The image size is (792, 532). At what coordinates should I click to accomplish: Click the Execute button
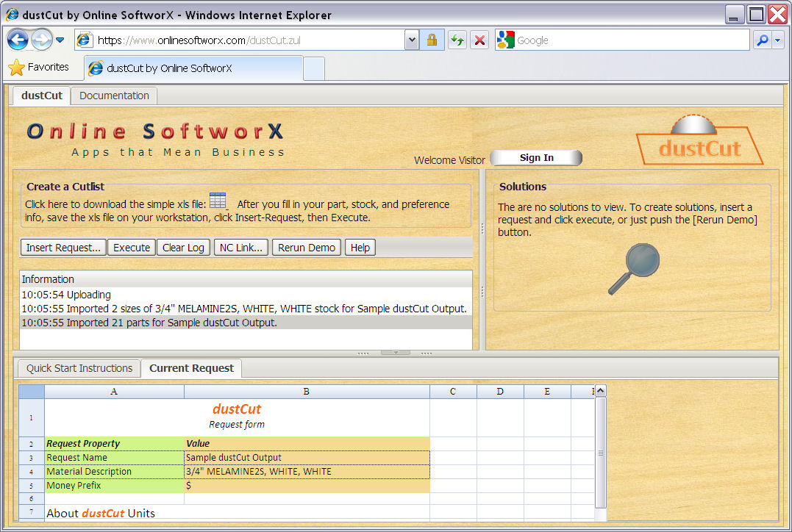pos(132,248)
